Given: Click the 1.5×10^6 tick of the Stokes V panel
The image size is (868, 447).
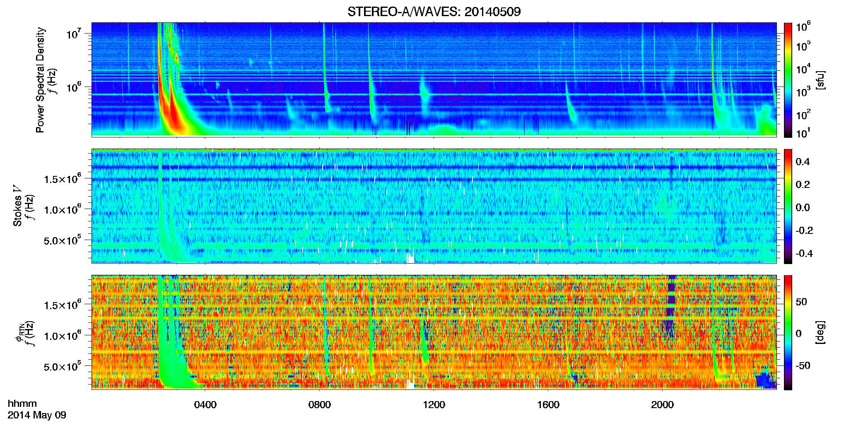Looking at the screenshot, I should (x=63, y=178).
